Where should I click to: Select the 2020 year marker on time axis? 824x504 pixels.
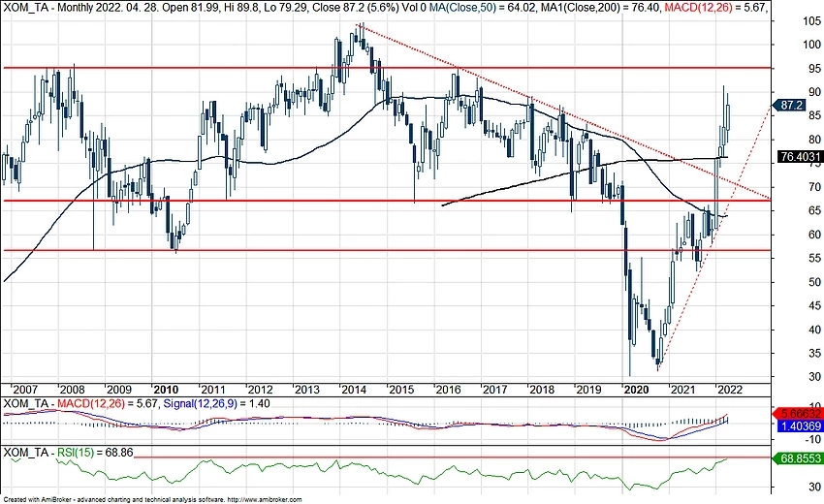(636, 388)
